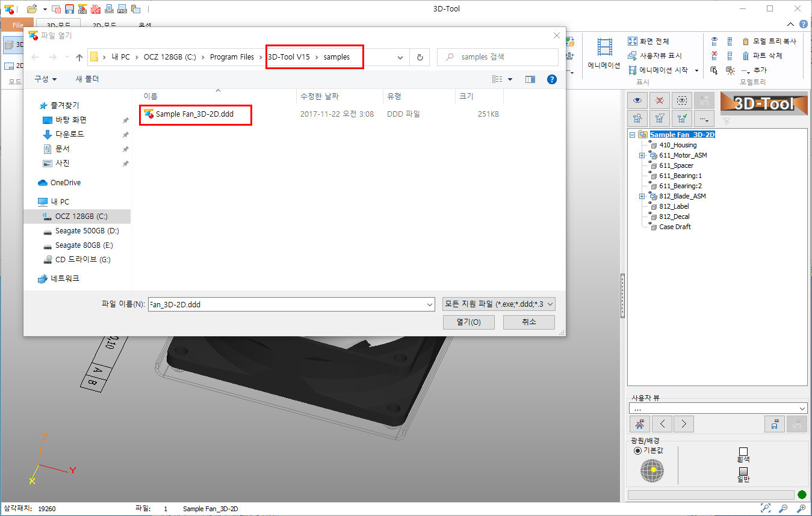Click help question icon in file dialog
Image resolution: width=812 pixels, height=516 pixels.
tap(551, 79)
